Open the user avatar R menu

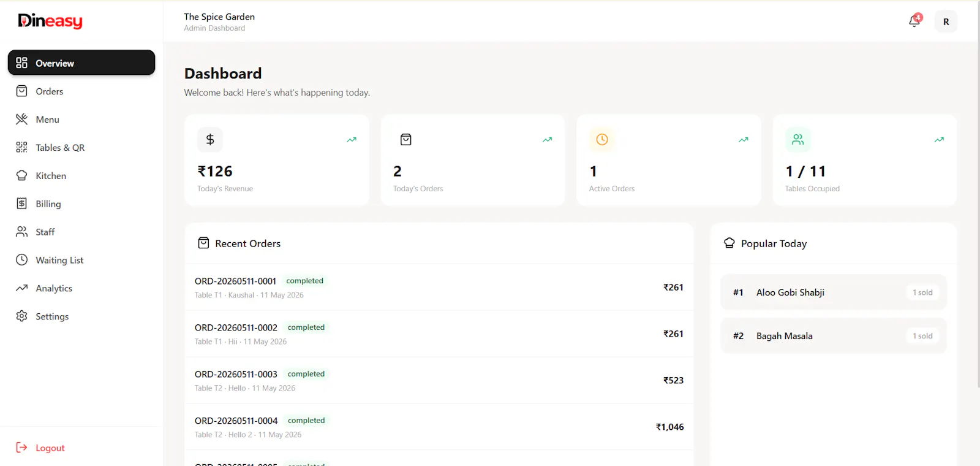946,21
